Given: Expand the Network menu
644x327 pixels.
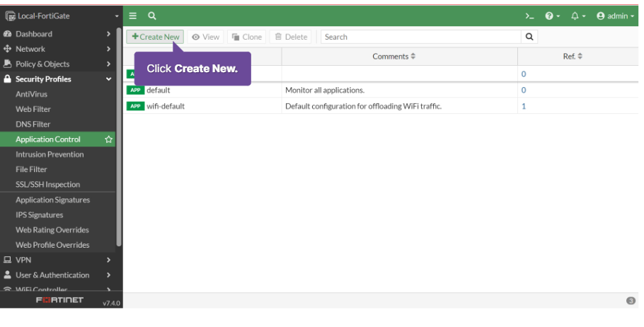Looking at the screenshot, I should [x=57, y=49].
